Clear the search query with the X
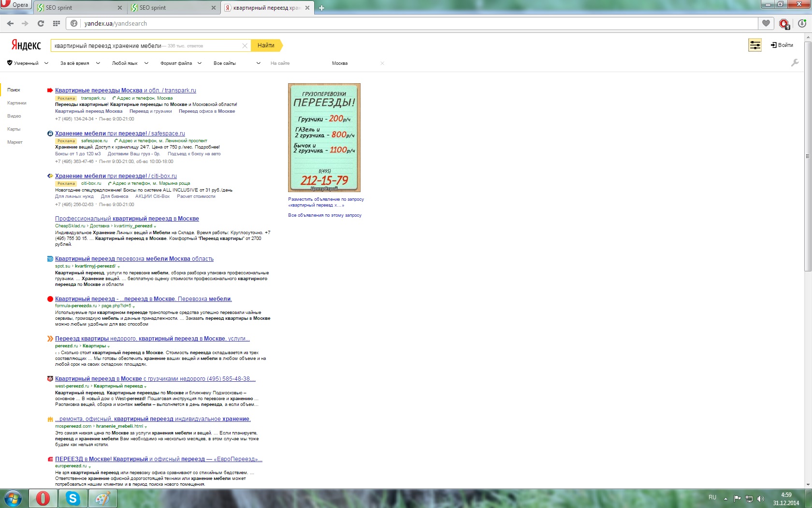 (245, 45)
